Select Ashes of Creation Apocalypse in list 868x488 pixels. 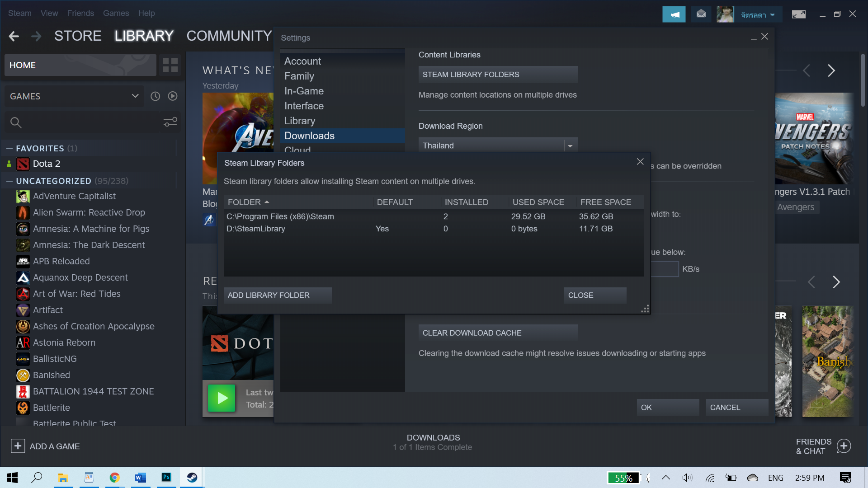click(x=94, y=326)
